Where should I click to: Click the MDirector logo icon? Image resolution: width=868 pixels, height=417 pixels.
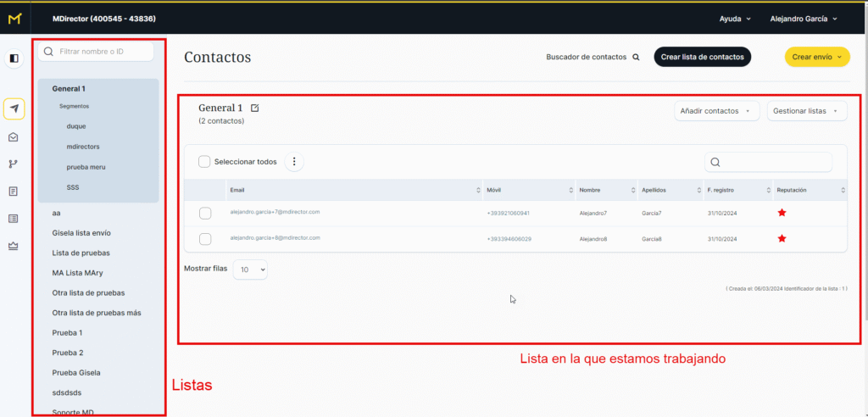click(14, 19)
